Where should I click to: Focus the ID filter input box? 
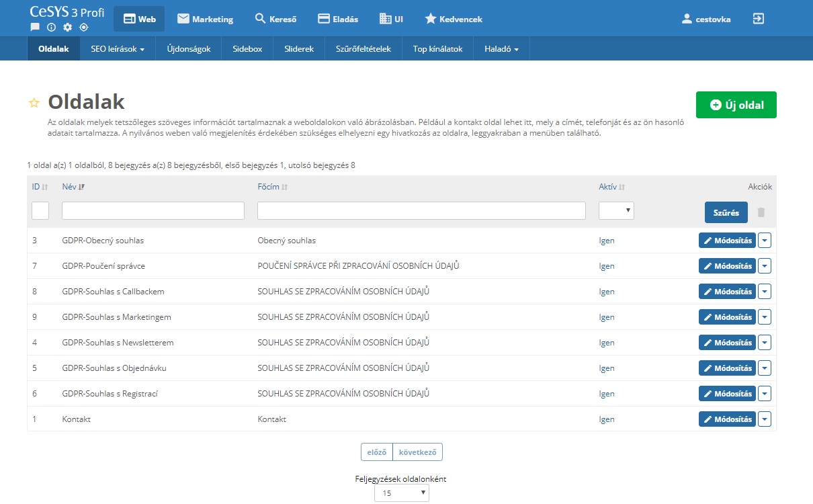40,210
